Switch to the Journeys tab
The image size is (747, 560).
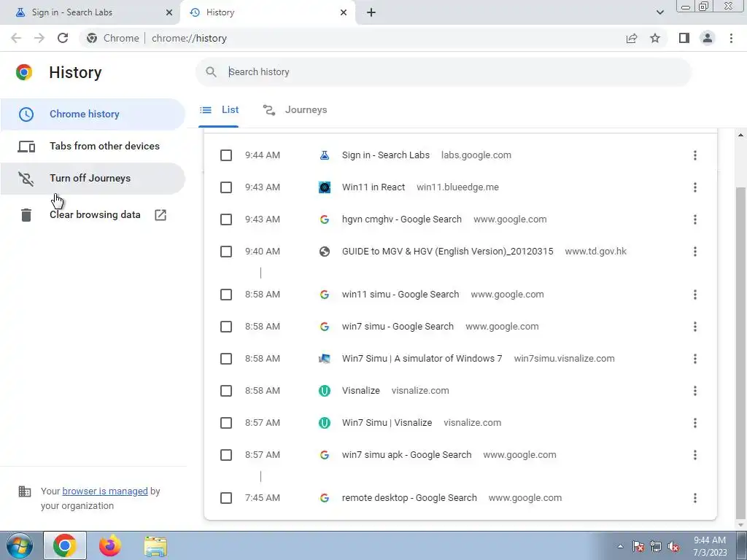(295, 110)
